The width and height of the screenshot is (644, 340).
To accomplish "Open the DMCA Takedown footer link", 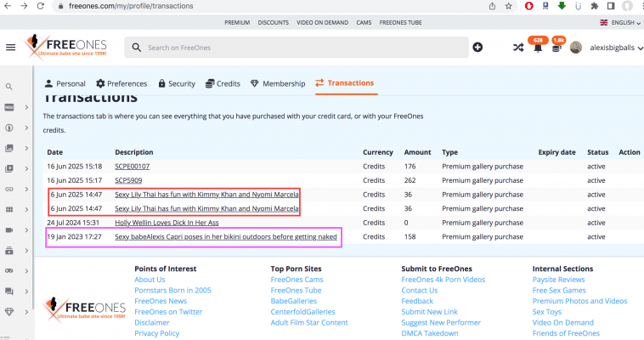I will [430, 333].
